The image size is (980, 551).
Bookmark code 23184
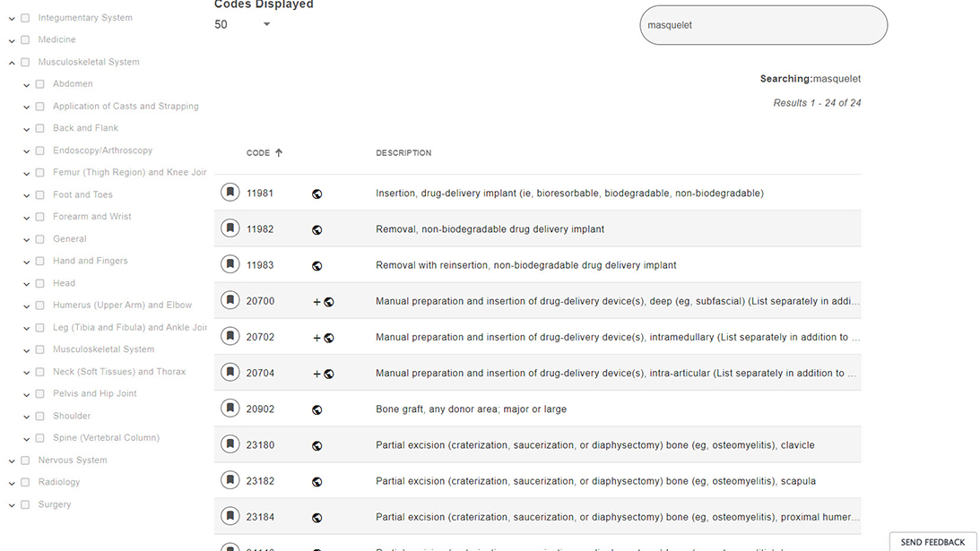tap(230, 516)
